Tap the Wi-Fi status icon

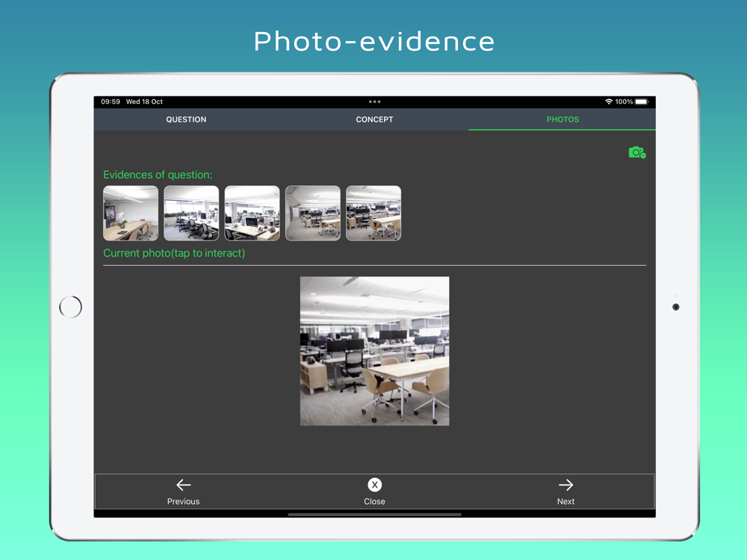(608, 102)
